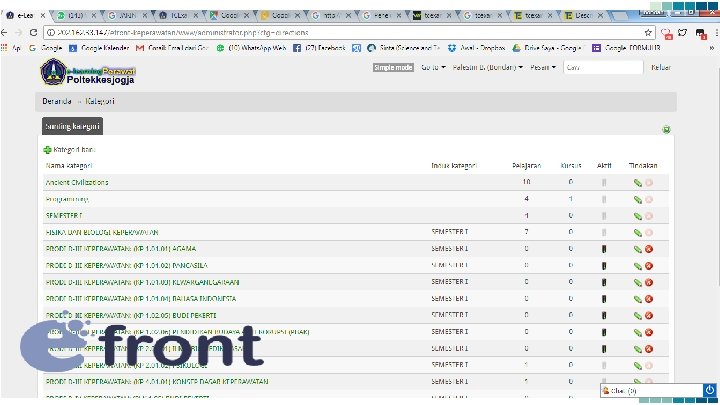Open the WhatsApp Web bookmark

[251, 48]
